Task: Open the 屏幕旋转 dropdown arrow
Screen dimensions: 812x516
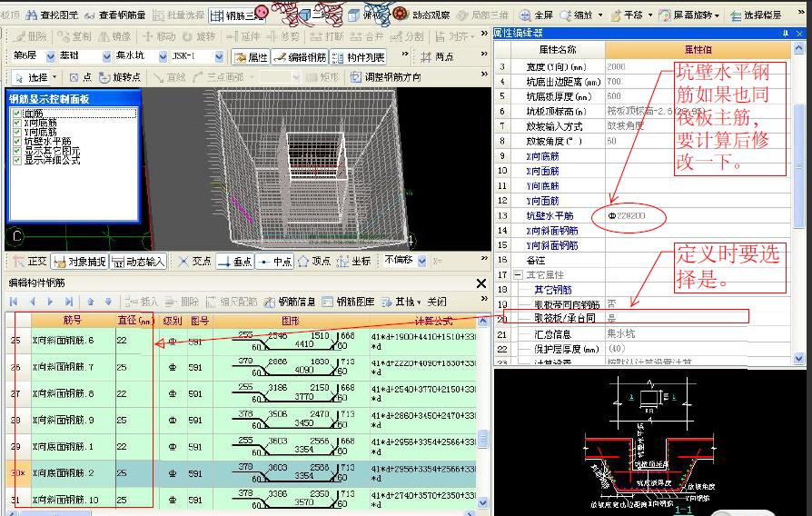Action: coord(717,15)
